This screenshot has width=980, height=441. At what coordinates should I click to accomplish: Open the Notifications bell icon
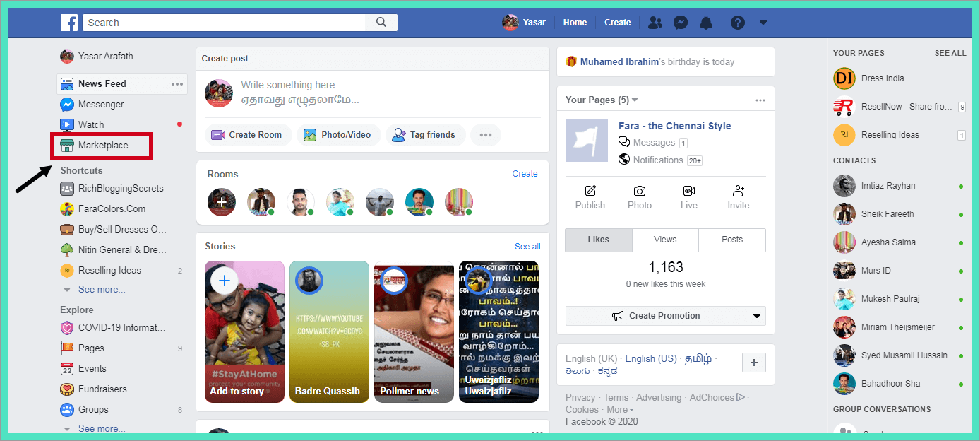pyautogui.click(x=706, y=23)
